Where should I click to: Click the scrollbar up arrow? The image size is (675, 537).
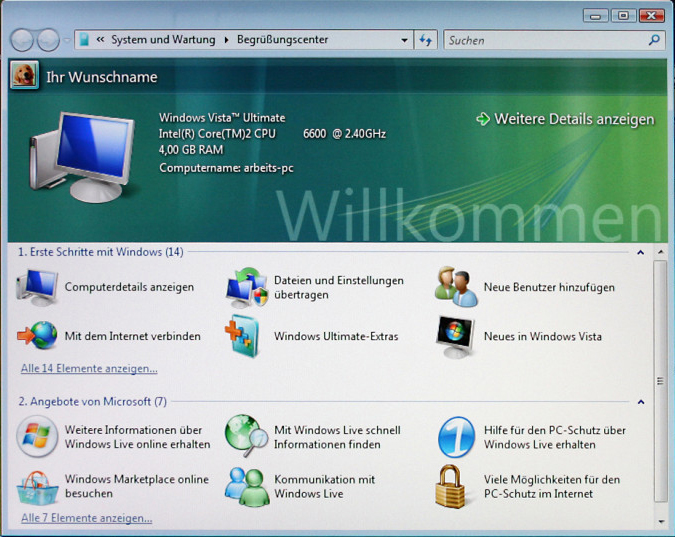tap(660, 251)
